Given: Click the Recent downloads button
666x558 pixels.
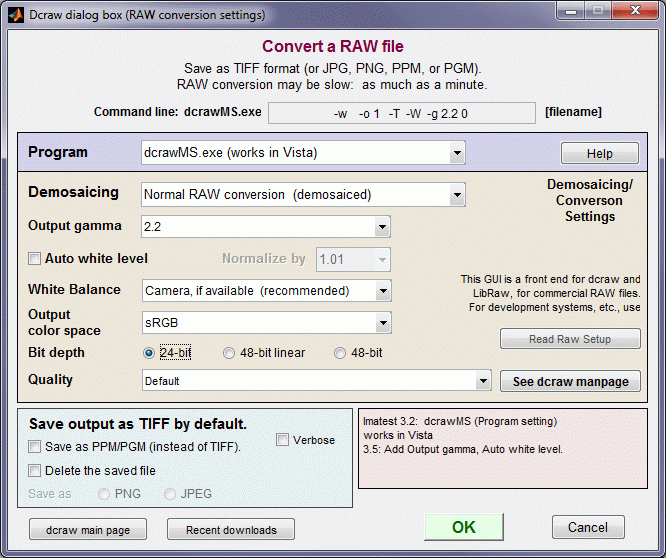Looking at the screenshot, I should 231,530.
